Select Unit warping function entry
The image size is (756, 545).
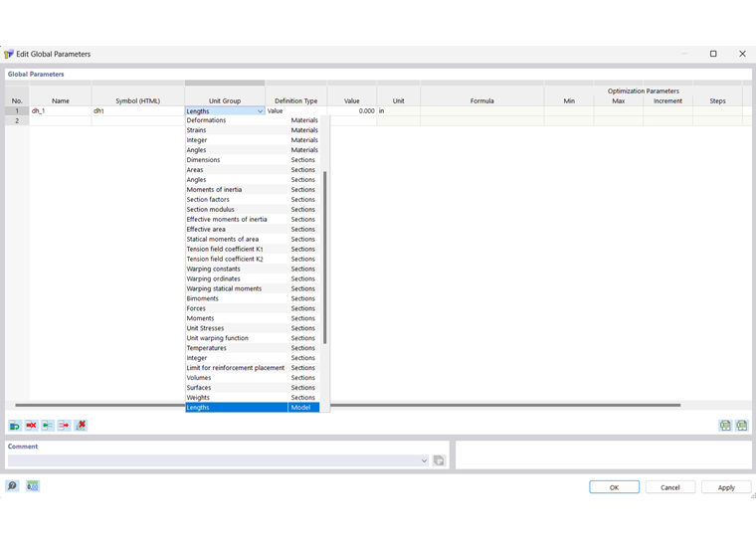252,338
